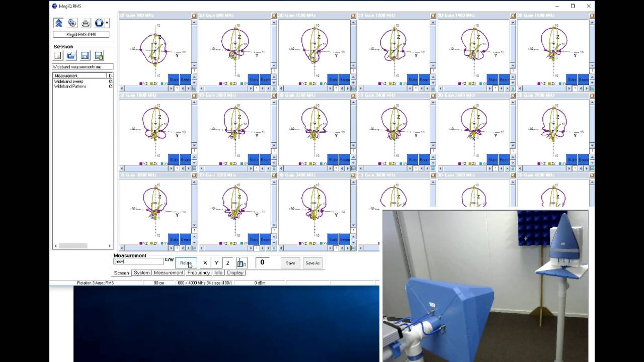Select the Wideband Patterns measurement row
Screen dimensions: 644x362
click(x=83, y=86)
